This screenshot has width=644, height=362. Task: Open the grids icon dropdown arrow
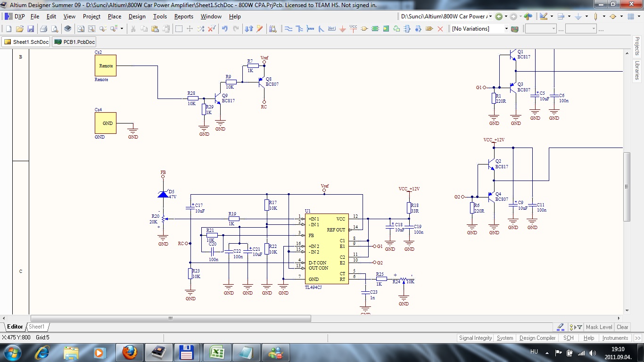pyautogui.click(x=639, y=16)
